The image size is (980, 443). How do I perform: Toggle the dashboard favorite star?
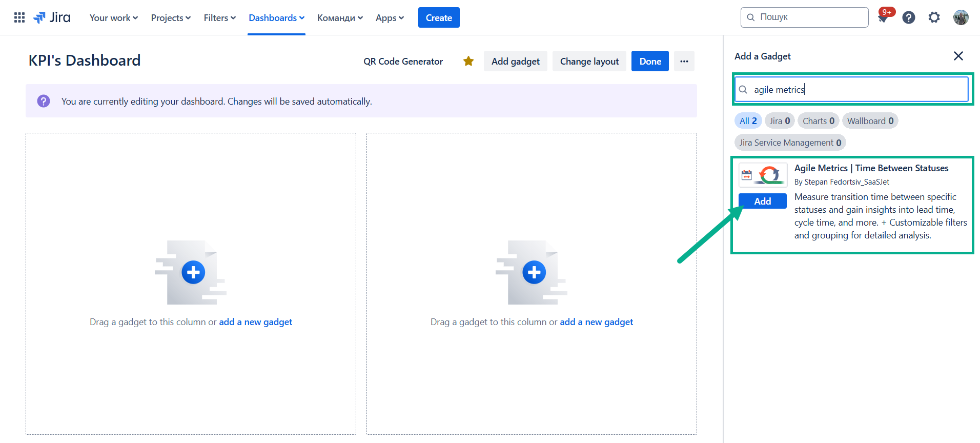pos(468,62)
